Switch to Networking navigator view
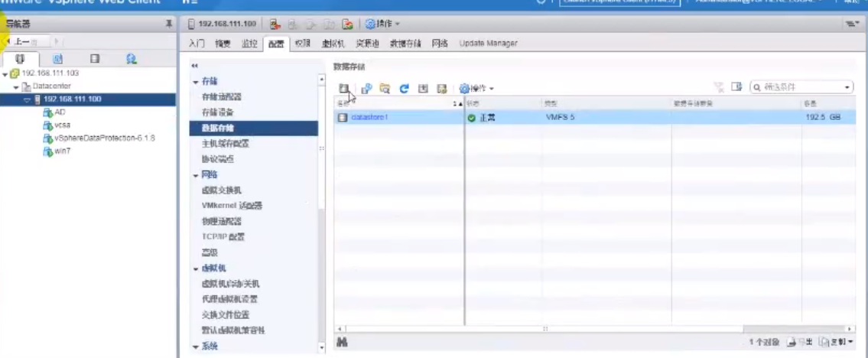 coord(132,59)
